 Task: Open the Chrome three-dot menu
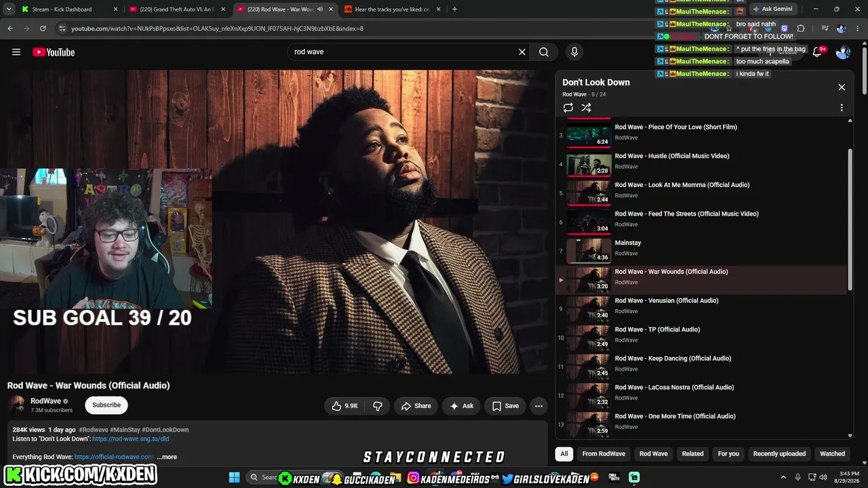click(x=859, y=28)
